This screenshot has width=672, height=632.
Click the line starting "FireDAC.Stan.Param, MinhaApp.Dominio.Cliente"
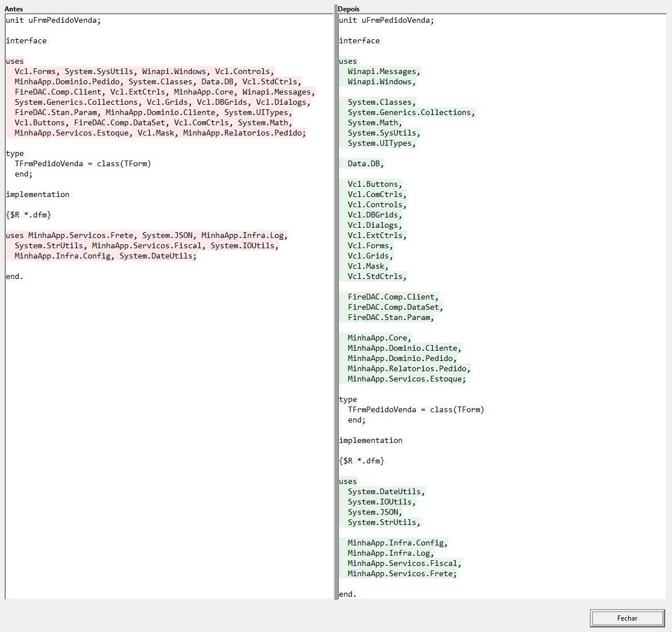coord(153,113)
